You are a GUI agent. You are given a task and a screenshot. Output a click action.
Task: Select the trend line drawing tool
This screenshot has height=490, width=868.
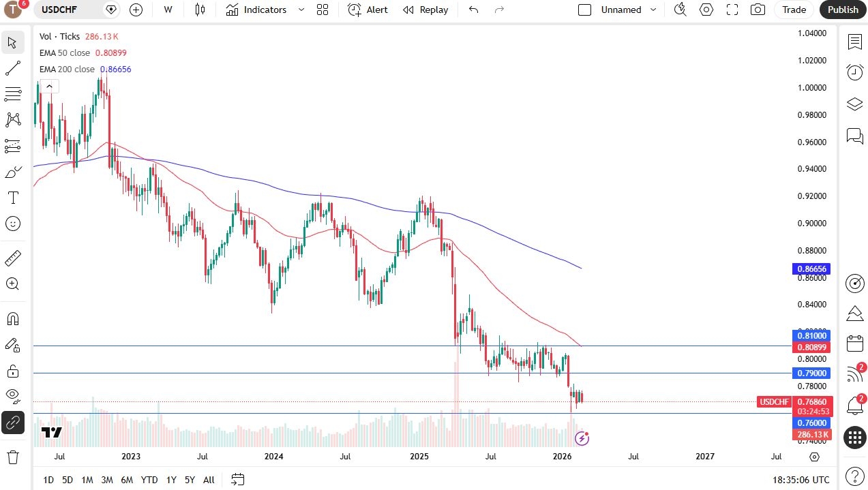point(12,68)
